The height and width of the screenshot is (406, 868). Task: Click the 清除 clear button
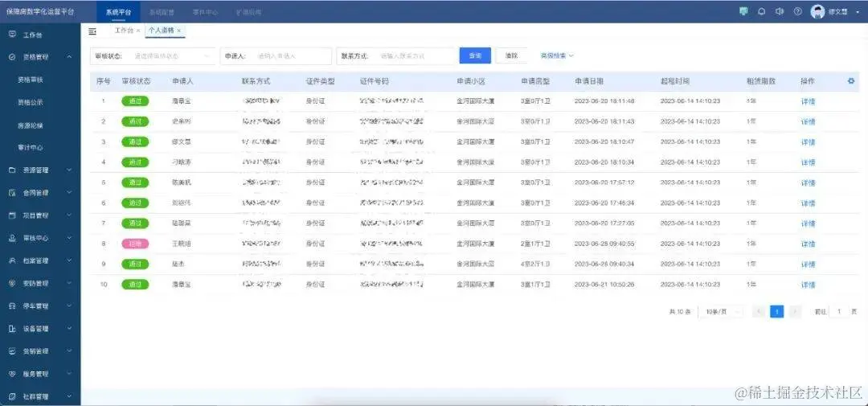511,56
